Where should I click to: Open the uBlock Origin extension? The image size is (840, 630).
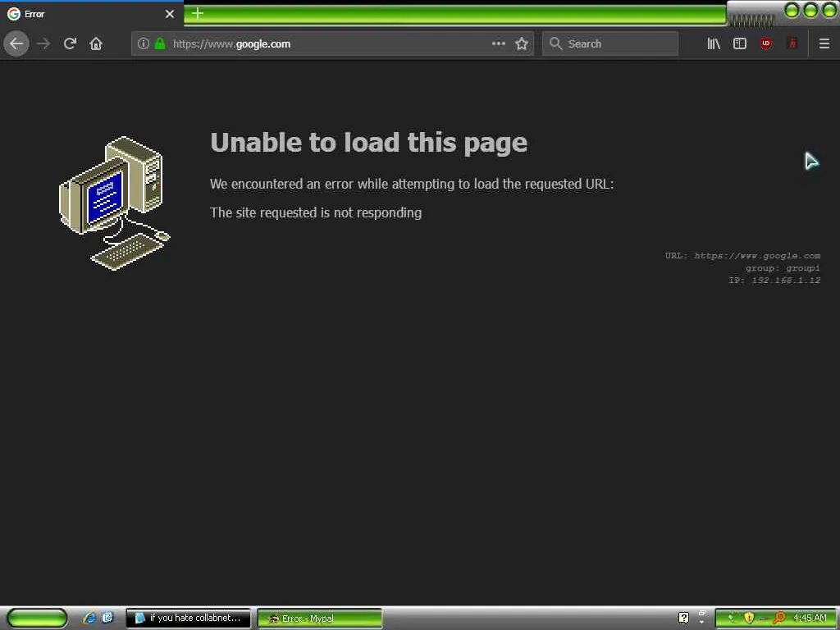766,43
